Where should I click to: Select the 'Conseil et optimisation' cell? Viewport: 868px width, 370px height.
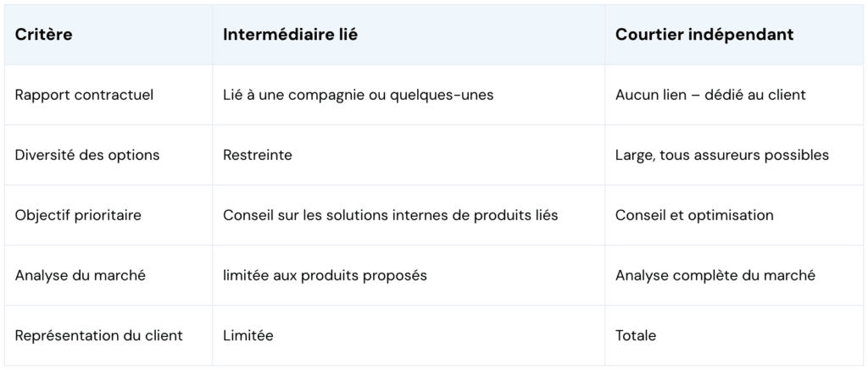click(694, 215)
